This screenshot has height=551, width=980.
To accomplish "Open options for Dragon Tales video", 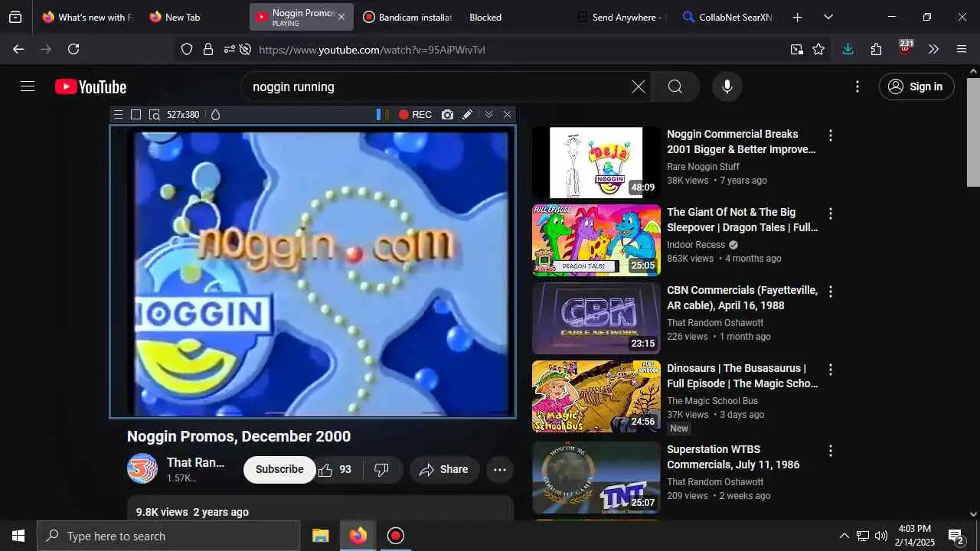I will pos(830,214).
